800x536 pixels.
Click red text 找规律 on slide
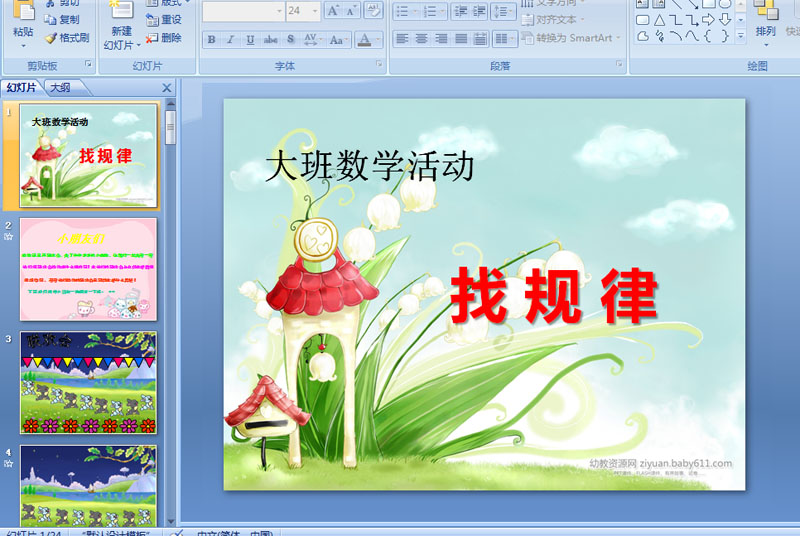click(x=554, y=296)
